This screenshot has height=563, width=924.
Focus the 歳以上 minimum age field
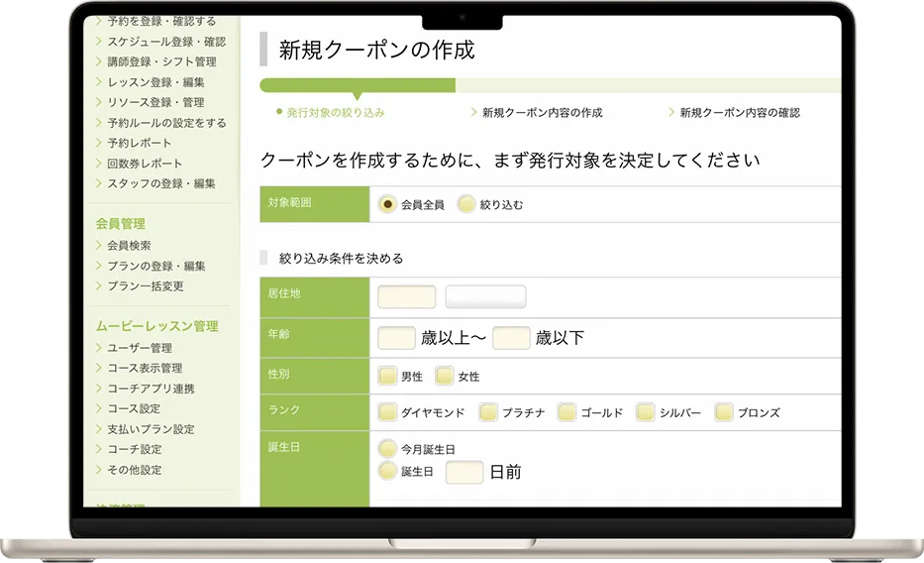(x=396, y=338)
